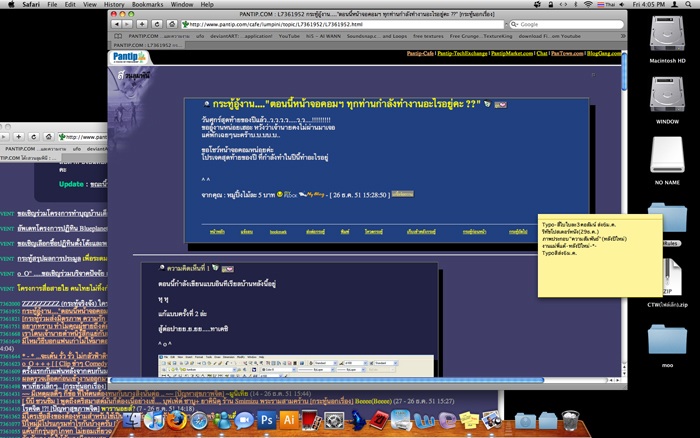
Task: Click the vertical scrollbar of Pantip page
Action: click(x=624, y=71)
